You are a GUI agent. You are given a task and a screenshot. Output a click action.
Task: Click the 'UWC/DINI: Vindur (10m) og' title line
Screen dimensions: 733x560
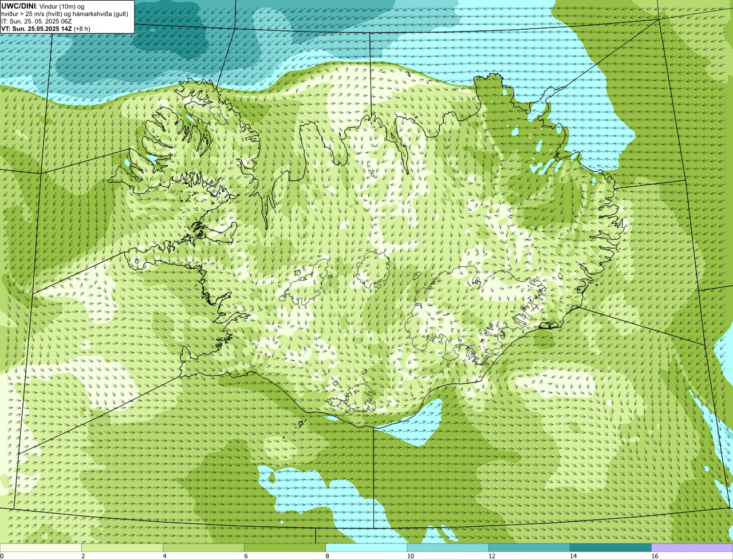43,6
